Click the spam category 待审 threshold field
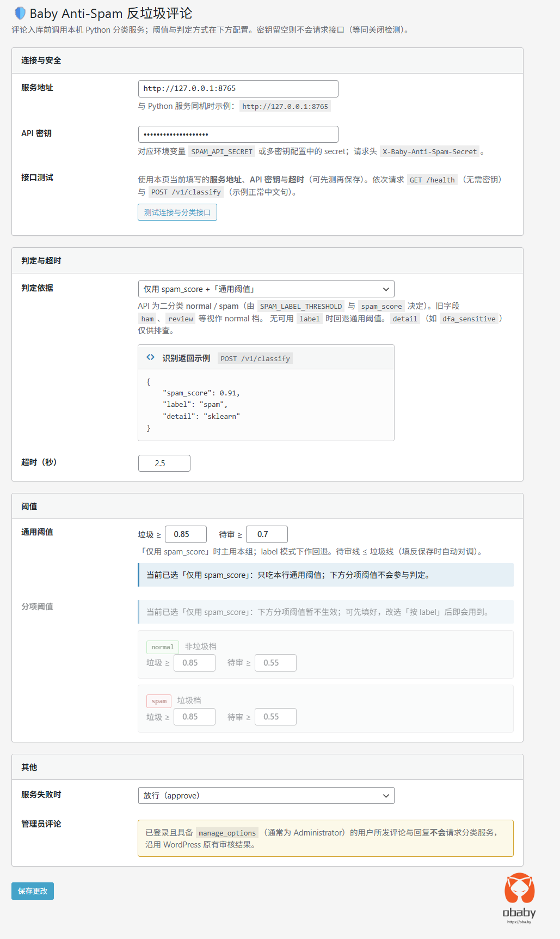 coord(275,717)
